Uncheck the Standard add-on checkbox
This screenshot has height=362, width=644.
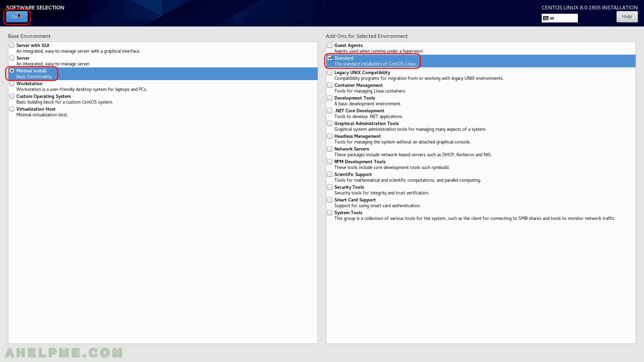pyautogui.click(x=330, y=58)
